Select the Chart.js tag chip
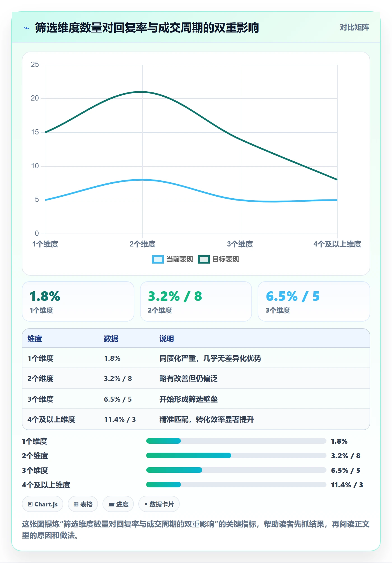392x563 pixels. pos(43,504)
